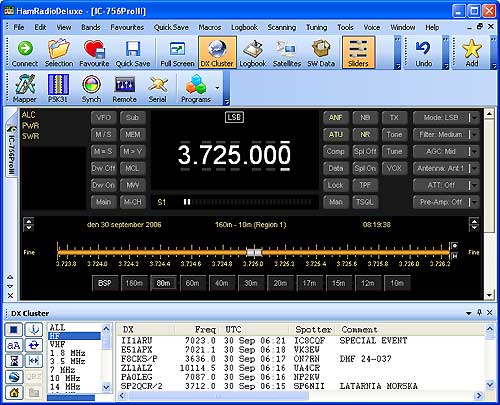The width and height of the screenshot is (500, 405).
Task: Select the 80m band button
Action: (163, 283)
